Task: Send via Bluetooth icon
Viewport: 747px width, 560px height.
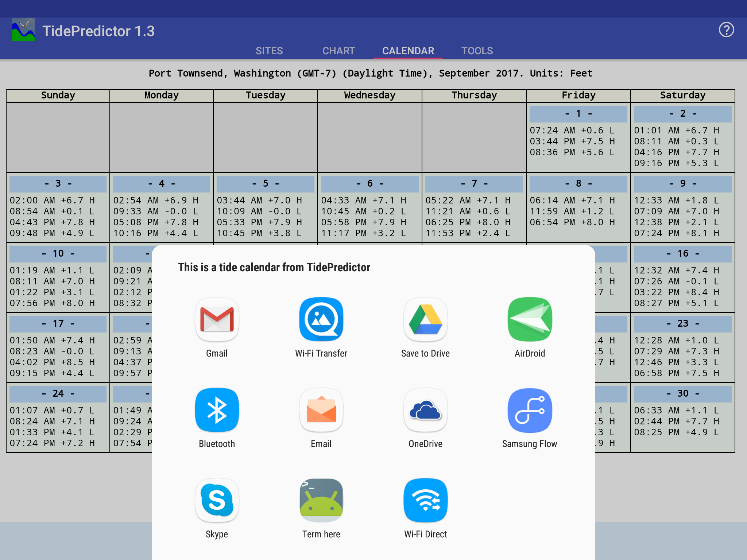Action: (217, 410)
